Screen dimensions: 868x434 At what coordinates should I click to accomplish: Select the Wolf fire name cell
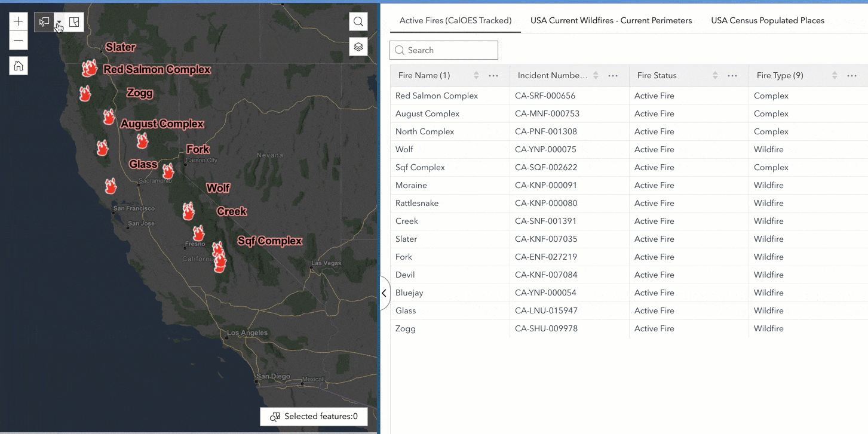(x=450, y=149)
